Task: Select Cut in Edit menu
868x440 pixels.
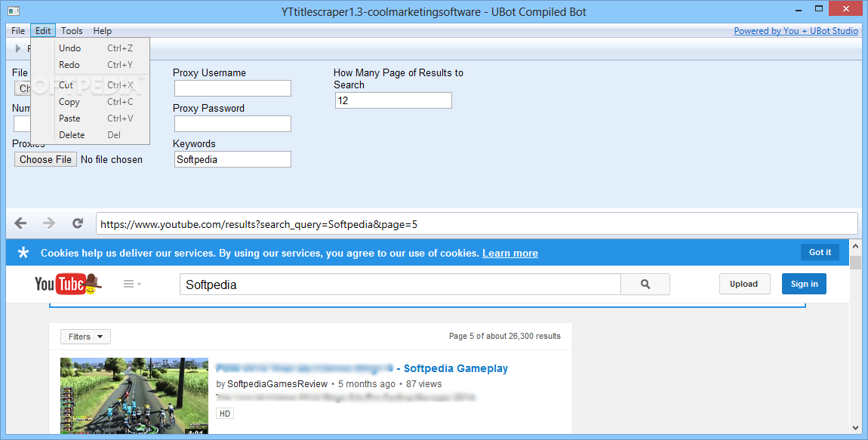Action: pos(91,85)
